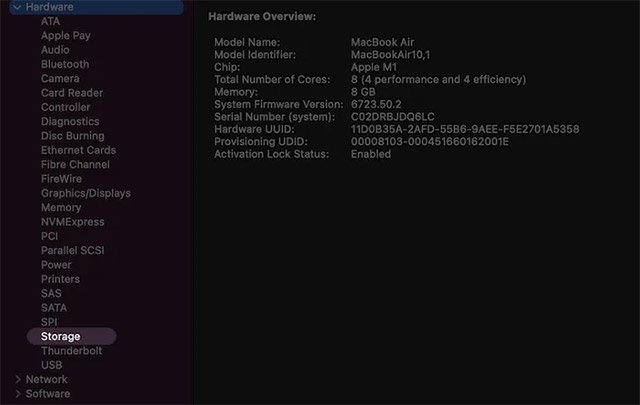Image resolution: width=640 pixels, height=405 pixels.
Task: Select Audio in the hardware list
Action: tap(55, 50)
